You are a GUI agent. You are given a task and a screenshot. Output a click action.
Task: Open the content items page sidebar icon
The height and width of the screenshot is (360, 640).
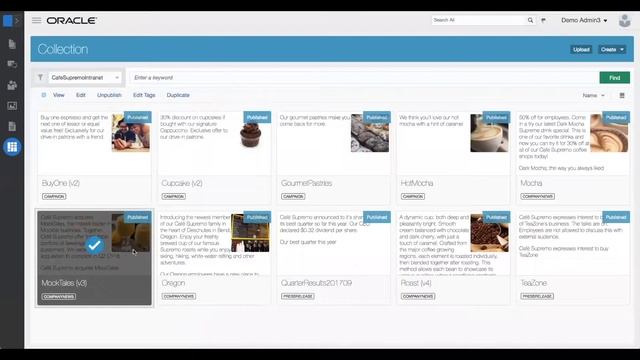pyautogui.click(x=12, y=126)
